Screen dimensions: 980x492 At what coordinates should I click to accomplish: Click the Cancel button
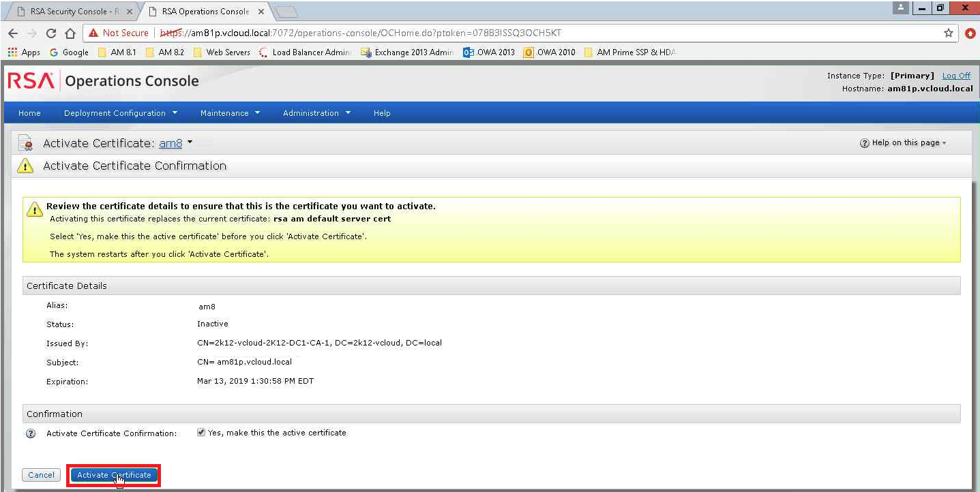[41, 475]
